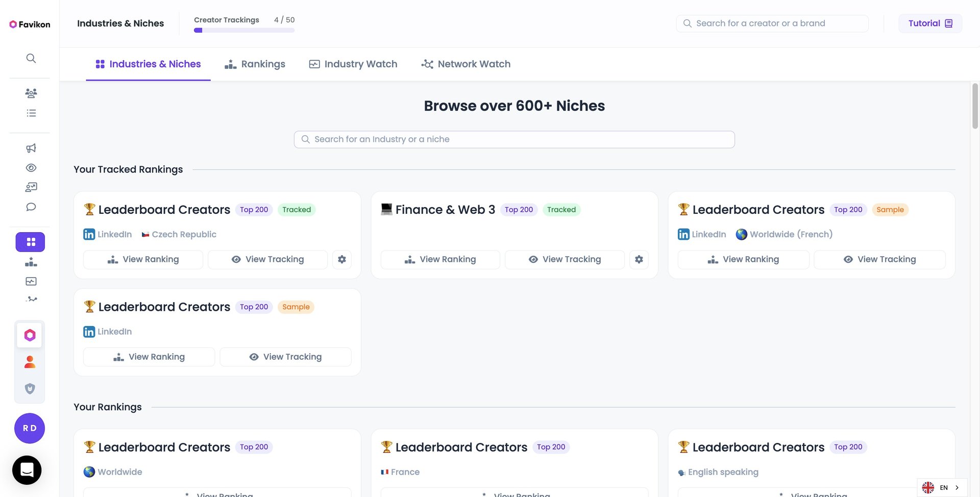Open the Industry Watch tab
Image resolution: width=980 pixels, height=497 pixels.
(353, 64)
